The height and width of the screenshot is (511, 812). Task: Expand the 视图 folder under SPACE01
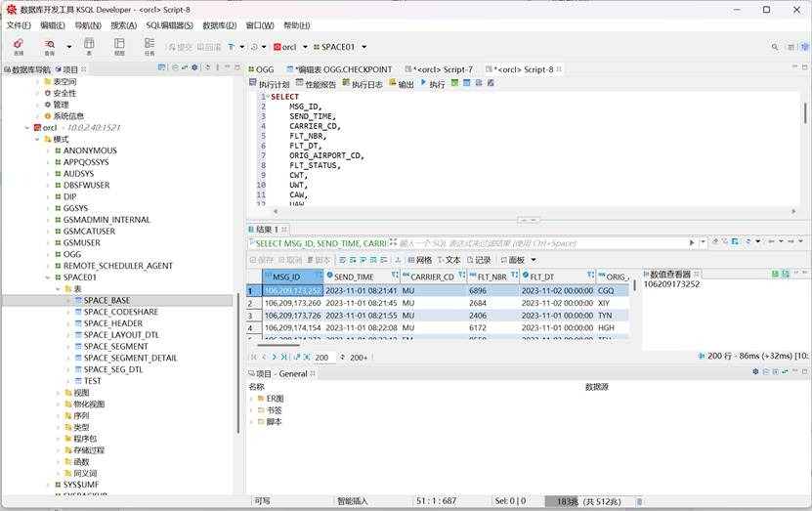[x=58, y=393]
